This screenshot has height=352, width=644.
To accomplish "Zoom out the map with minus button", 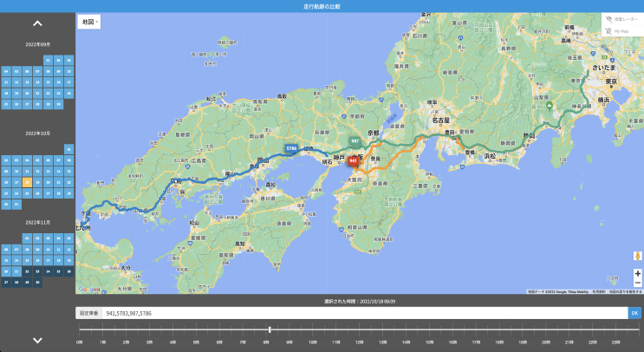I will coord(637,284).
